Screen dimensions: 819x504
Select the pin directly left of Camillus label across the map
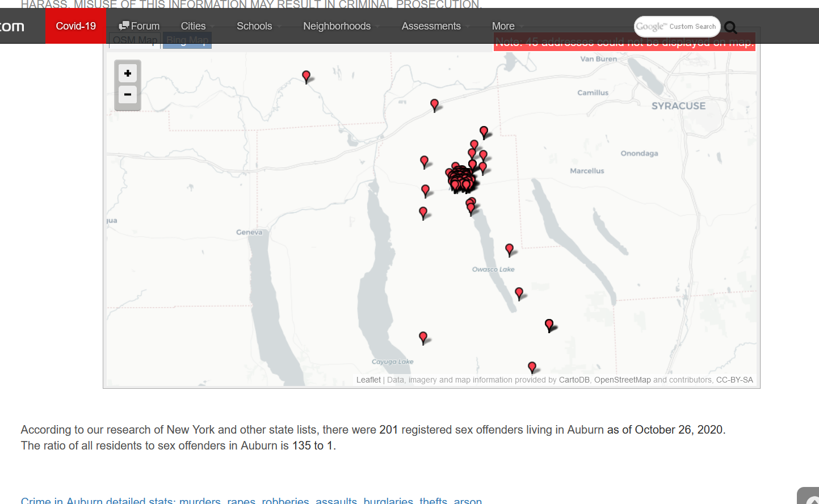[x=435, y=106]
